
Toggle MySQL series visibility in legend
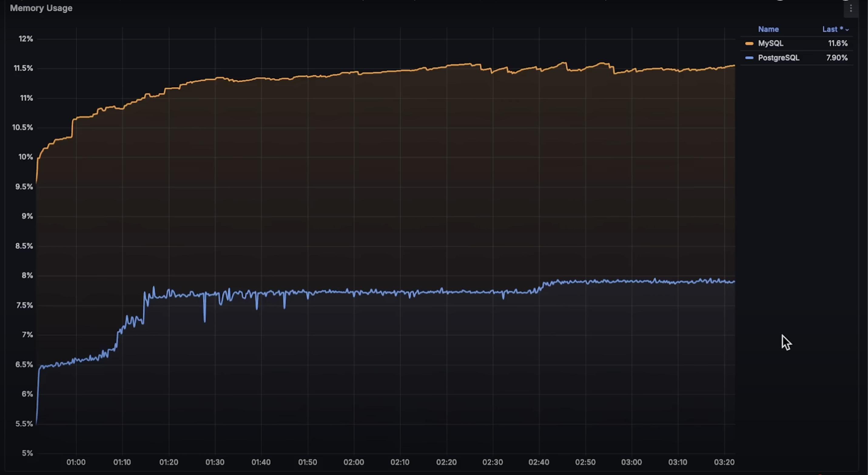[770, 43]
